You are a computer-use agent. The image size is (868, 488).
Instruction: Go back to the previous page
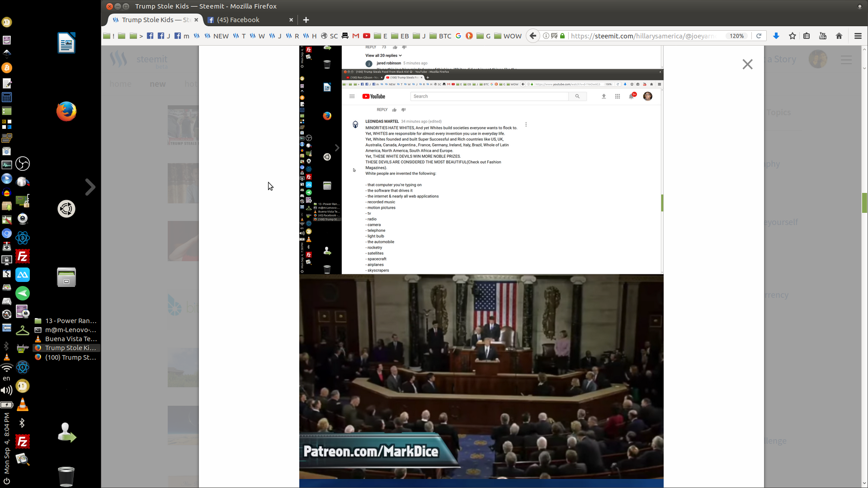pos(533,36)
